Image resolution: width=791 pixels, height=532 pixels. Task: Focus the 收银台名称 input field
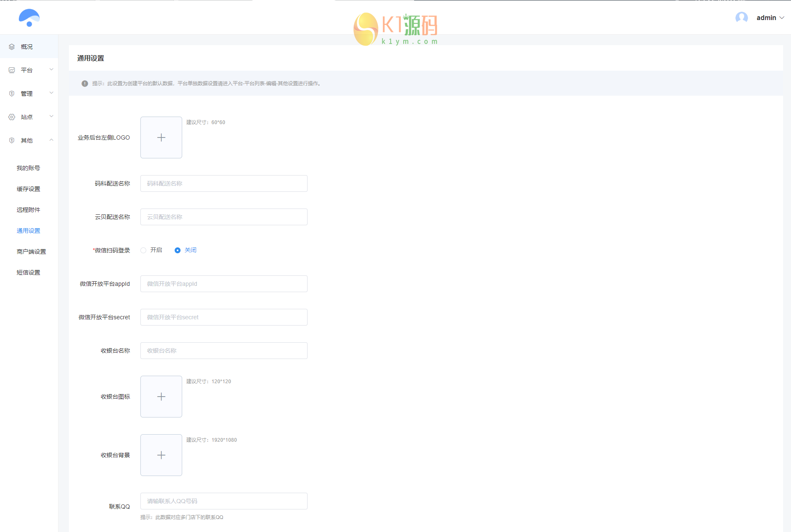pyautogui.click(x=224, y=351)
